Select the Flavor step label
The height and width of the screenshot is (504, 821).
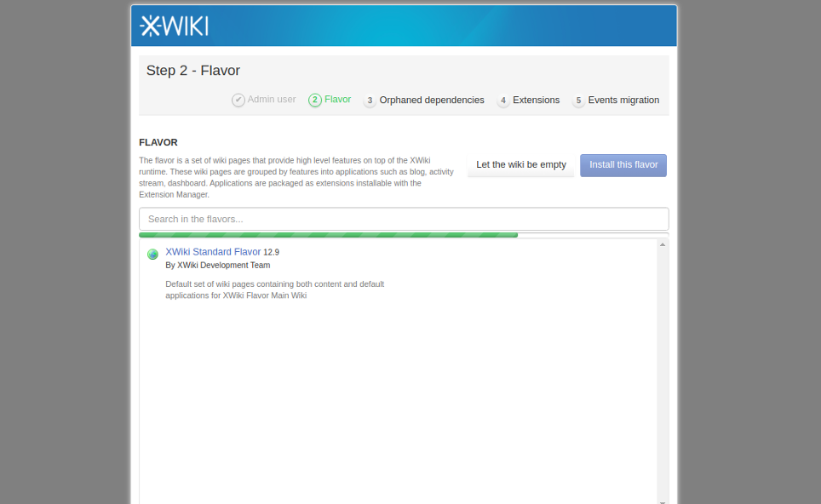point(338,100)
